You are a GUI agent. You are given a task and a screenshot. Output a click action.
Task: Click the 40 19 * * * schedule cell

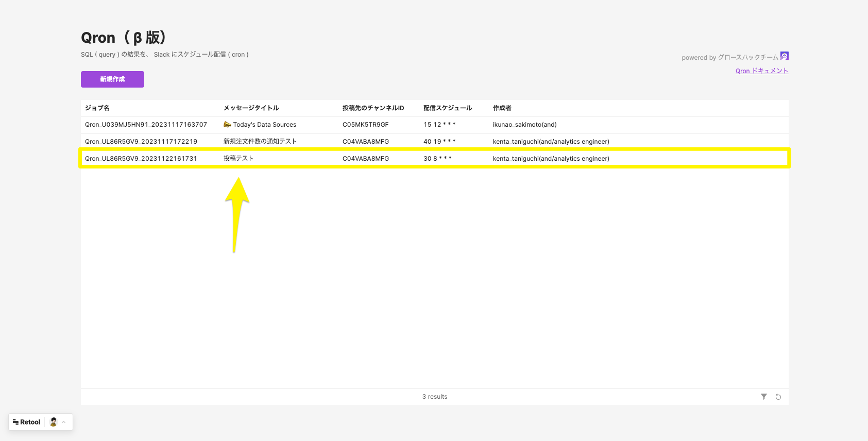point(439,142)
